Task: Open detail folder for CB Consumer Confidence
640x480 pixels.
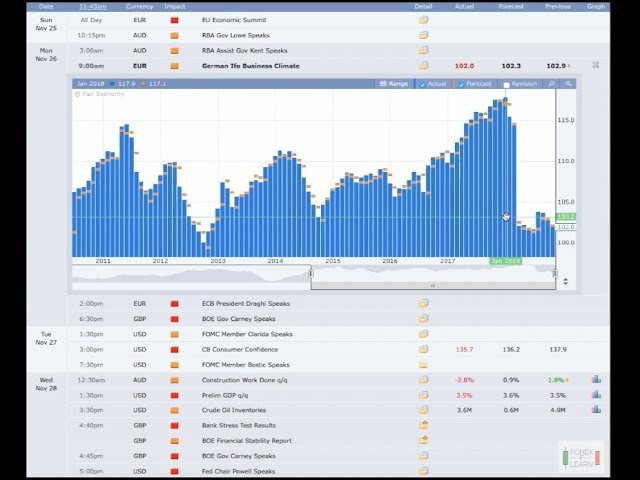Action: click(x=423, y=350)
